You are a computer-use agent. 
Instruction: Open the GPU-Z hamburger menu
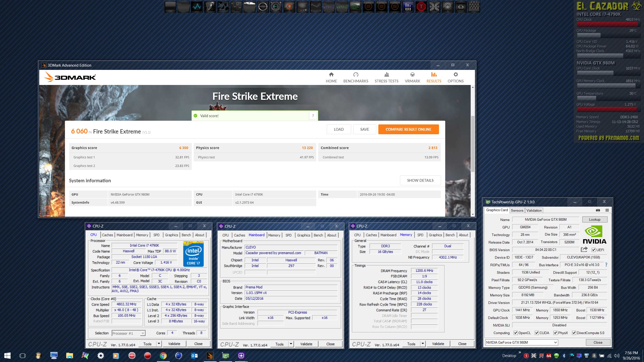(607, 210)
